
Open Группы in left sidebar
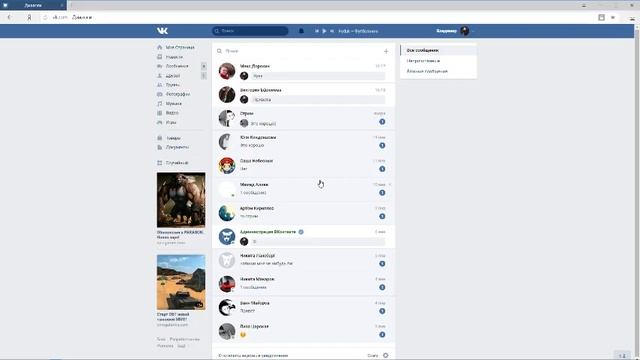(x=172, y=85)
